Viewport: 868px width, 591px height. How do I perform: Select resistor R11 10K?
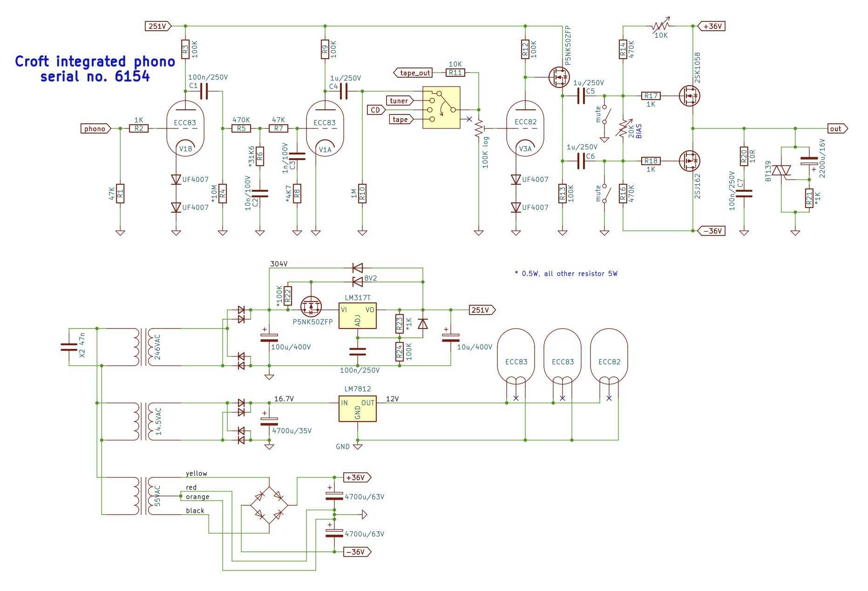tap(455, 73)
